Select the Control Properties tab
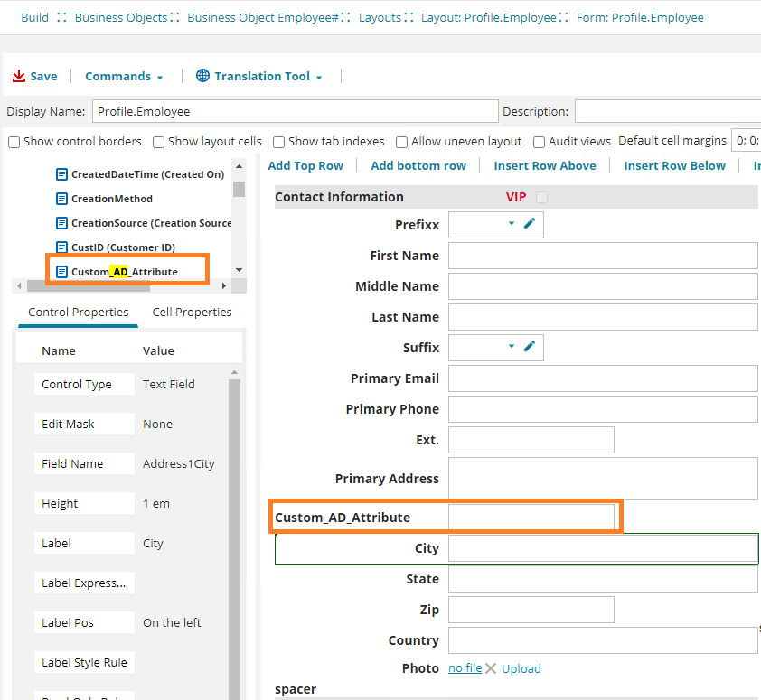 click(x=78, y=312)
